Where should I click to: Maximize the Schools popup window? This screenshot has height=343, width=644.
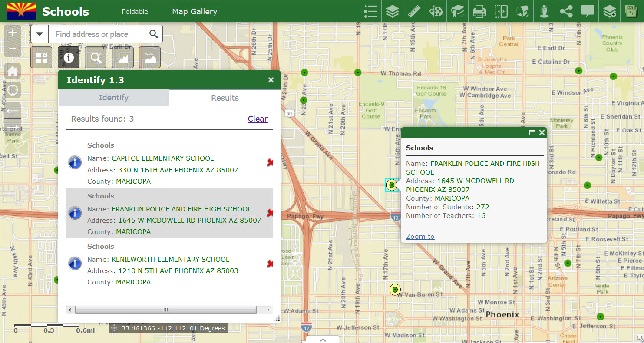(532, 133)
